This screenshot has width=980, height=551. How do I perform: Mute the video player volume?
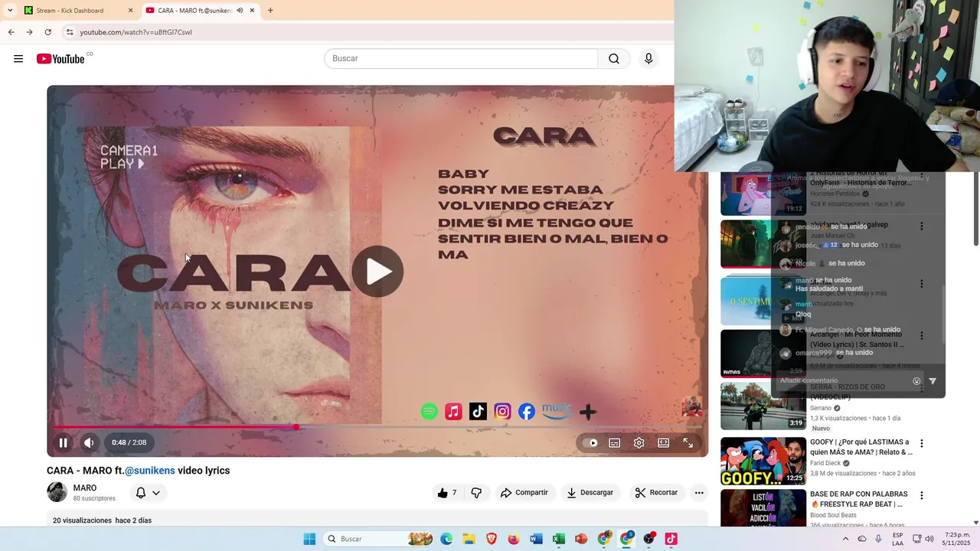[89, 442]
